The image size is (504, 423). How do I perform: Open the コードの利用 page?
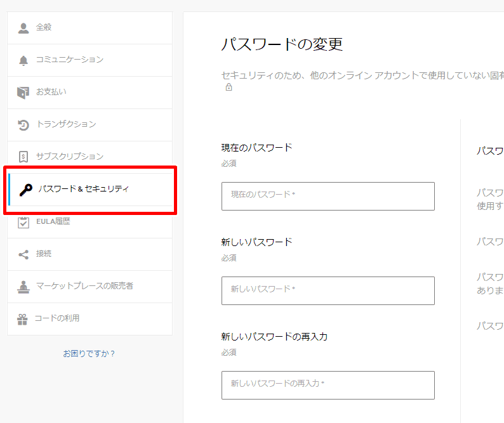tap(90, 319)
